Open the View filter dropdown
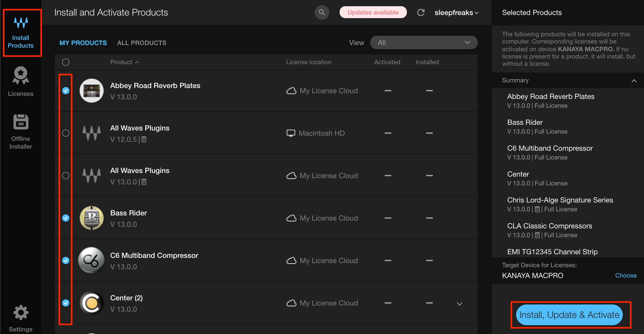Screen dimensions: 644x334 coord(424,42)
